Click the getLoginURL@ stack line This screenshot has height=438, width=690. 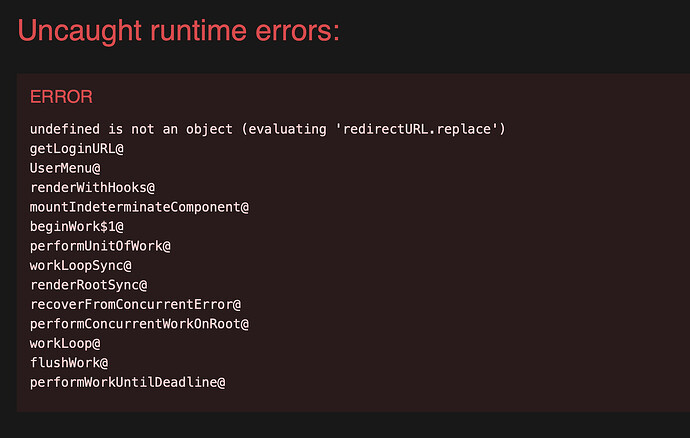click(x=77, y=149)
